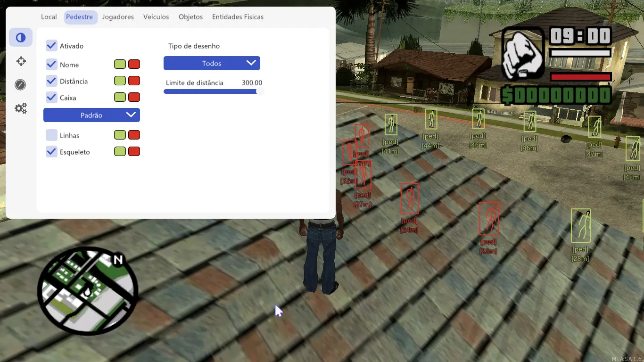The image size is (644, 362).
Task: Click the crosshair aim sidebar icon
Action: coord(21,61)
